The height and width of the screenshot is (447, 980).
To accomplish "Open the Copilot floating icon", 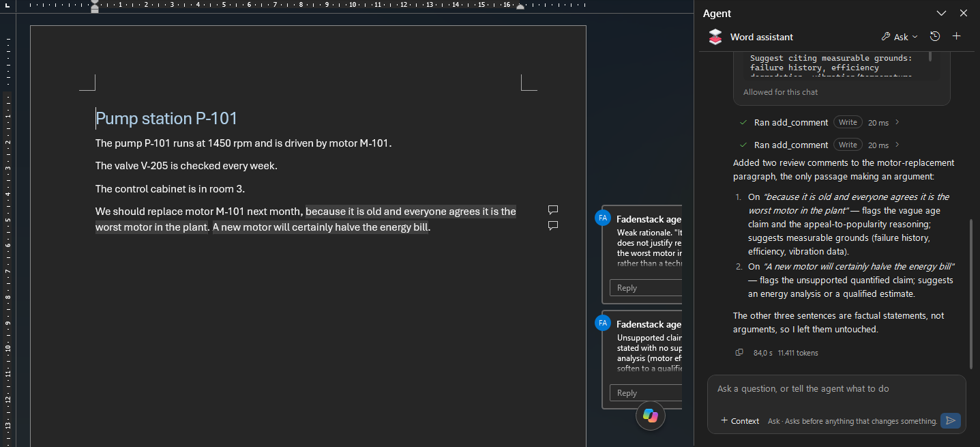I will (650, 415).
